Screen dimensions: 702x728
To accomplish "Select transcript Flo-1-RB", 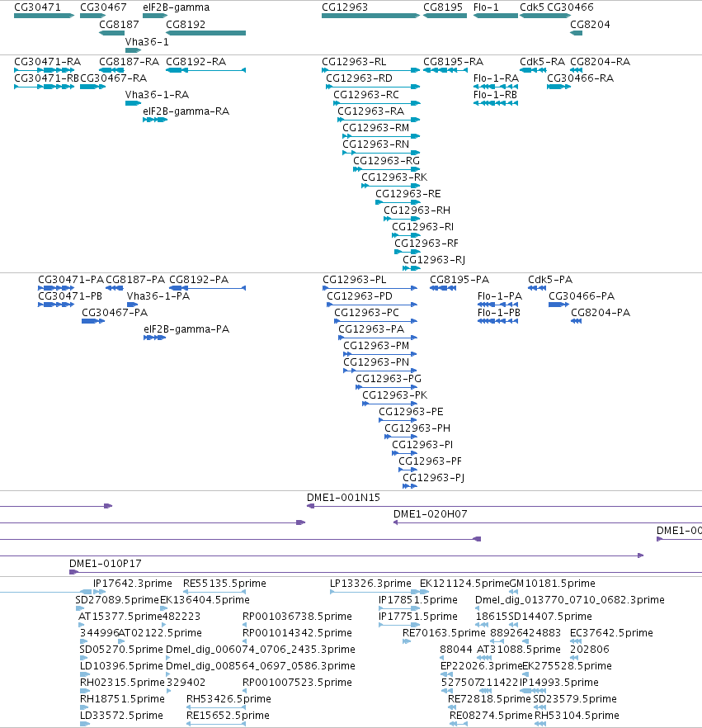I will pyautogui.click(x=496, y=103).
